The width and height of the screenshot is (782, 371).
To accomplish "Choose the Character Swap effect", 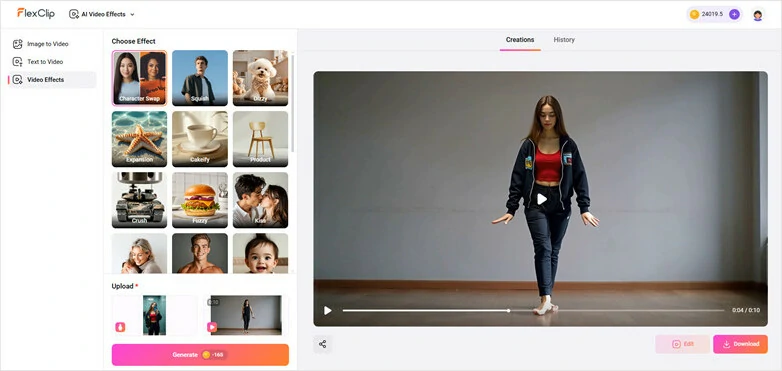I will 139,78.
